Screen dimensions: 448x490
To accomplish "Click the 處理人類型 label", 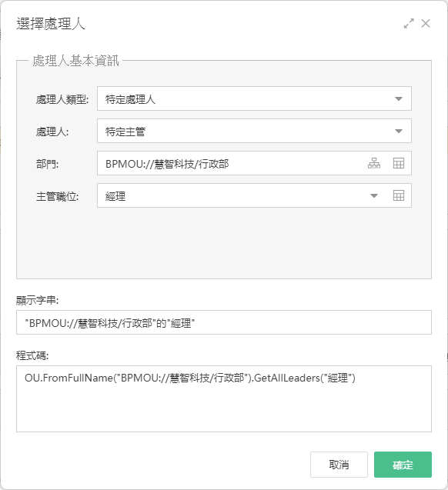I will point(62,100).
